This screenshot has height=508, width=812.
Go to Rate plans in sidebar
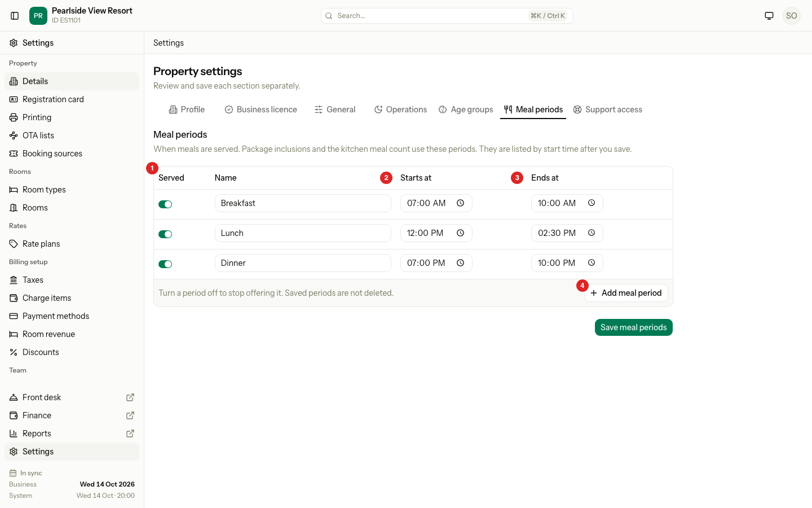(x=72, y=244)
